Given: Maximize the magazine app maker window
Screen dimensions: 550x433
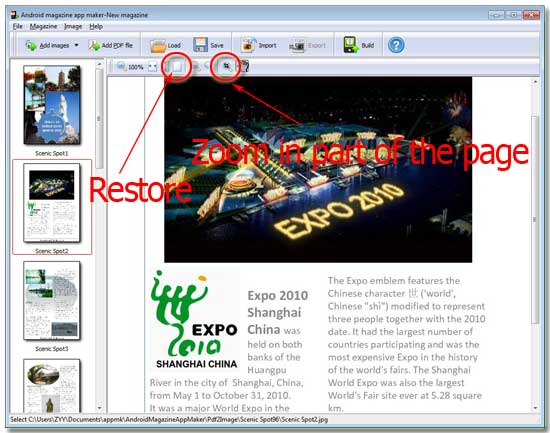Looking at the screenshot, I should pyautogui.click(x=514, y=14).
